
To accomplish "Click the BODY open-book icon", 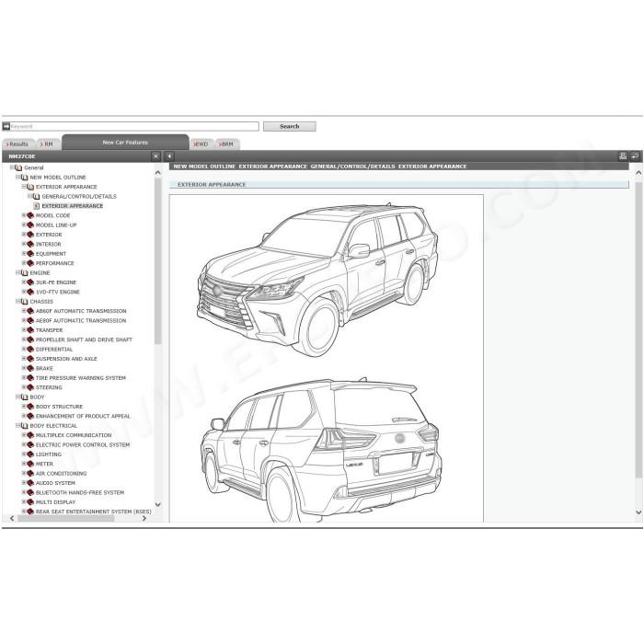I will pos(24,397).
